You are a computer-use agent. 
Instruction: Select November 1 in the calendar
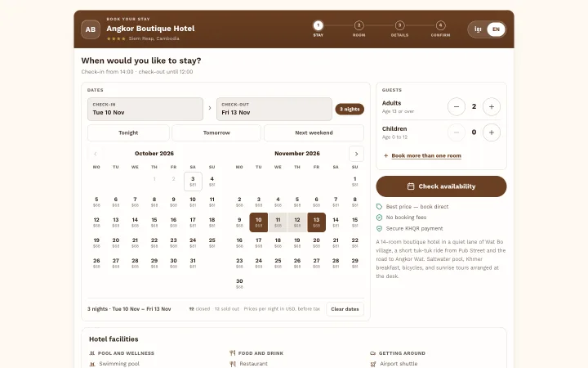tap(354, 182)
